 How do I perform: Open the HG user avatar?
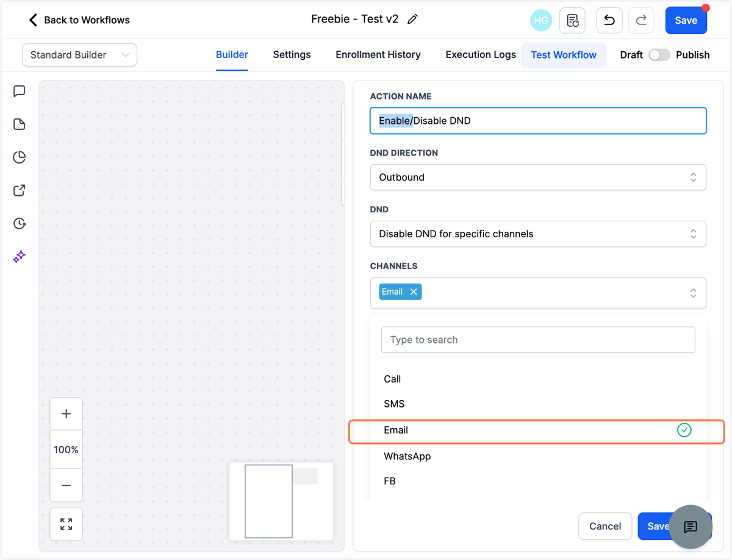click(x=541, y=20)
